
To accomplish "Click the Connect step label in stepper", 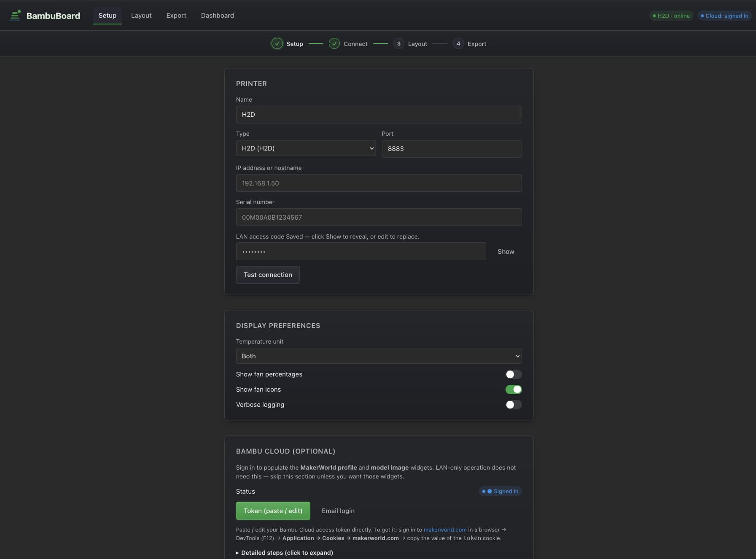I will point(355,44).
